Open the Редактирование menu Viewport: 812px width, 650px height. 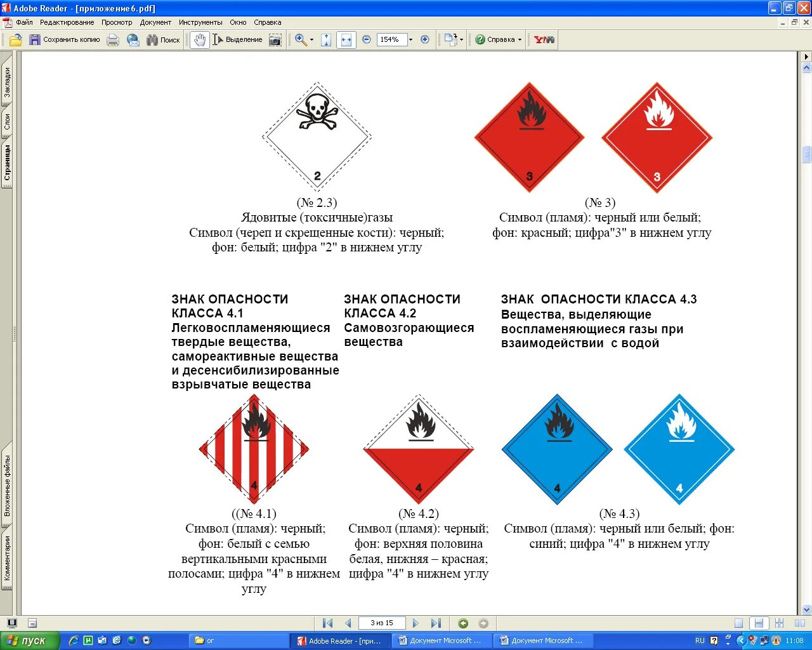[x=67, y=22]
